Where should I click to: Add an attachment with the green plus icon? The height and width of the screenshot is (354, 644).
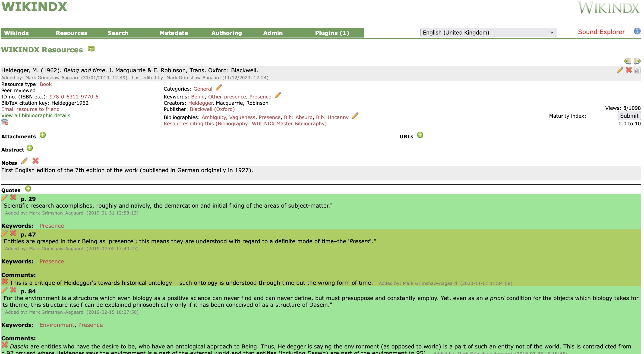pyautogui.click(x=43, y=135)
